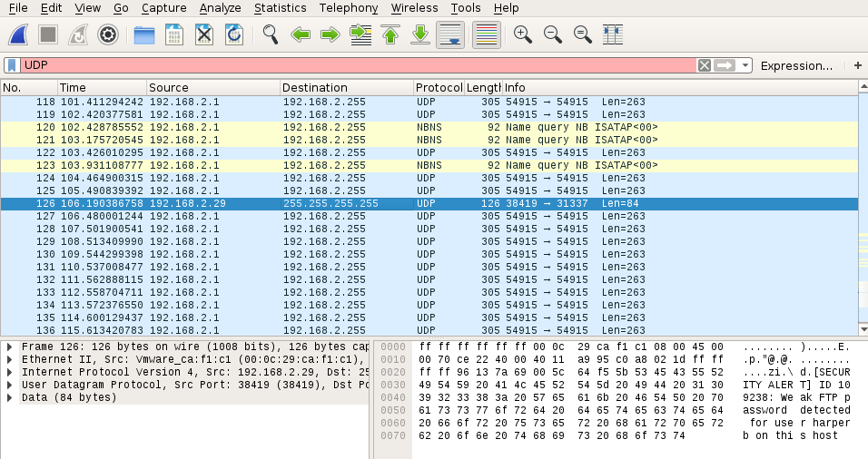The width and height of the screenshot is (868, 459).
Task: Open the Edit menu
Action: [x=51, y=8]
